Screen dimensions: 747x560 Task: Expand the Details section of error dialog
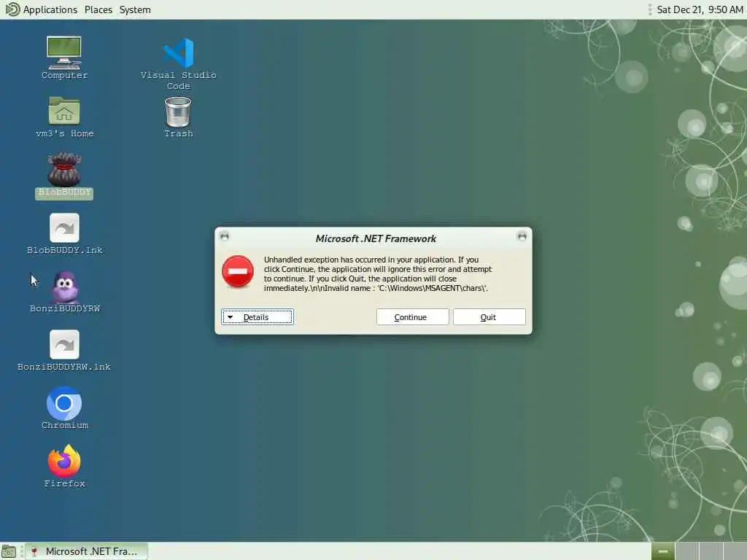(258, 317)
